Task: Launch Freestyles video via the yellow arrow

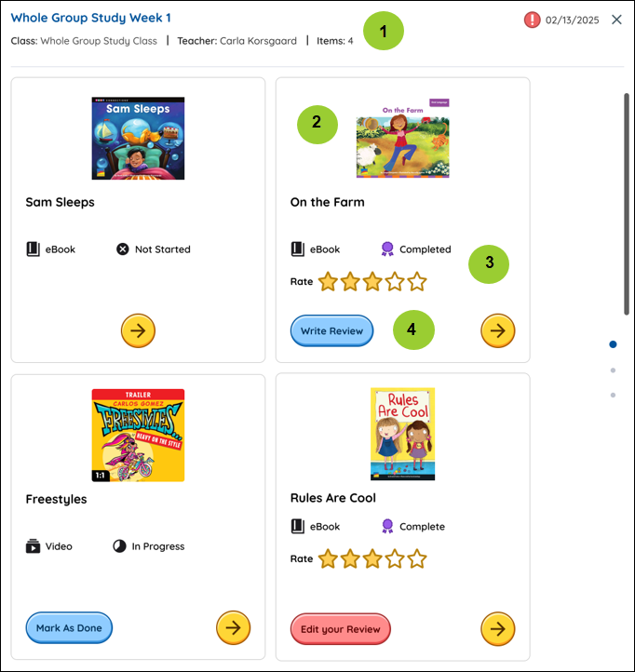Action: (234, 628)
